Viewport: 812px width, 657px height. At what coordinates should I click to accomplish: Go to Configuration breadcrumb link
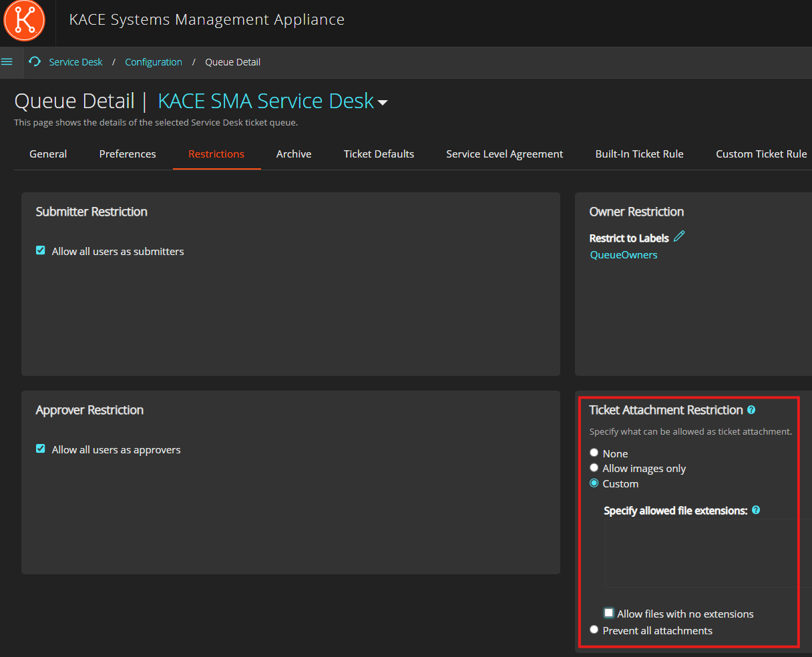154,62
